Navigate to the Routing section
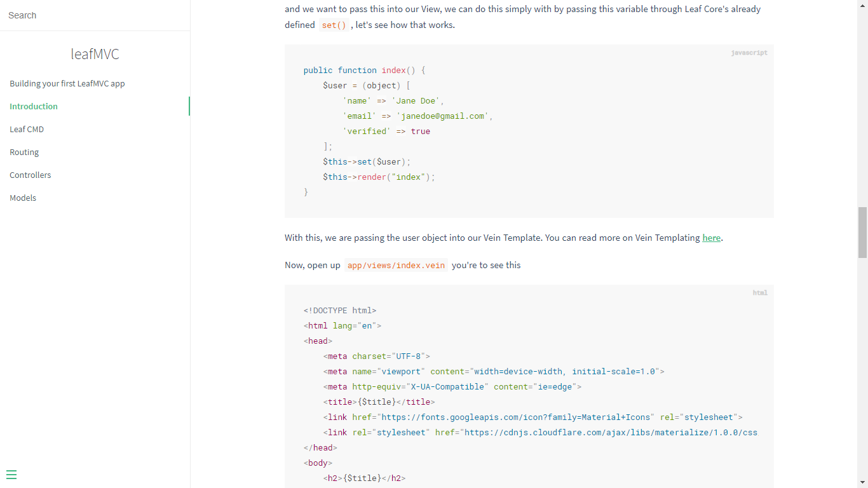Screen dimensions: 868x488 [24, 152]
